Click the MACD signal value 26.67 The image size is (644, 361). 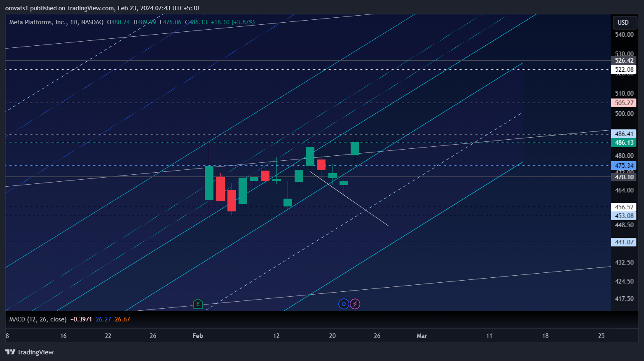point(122,319)
